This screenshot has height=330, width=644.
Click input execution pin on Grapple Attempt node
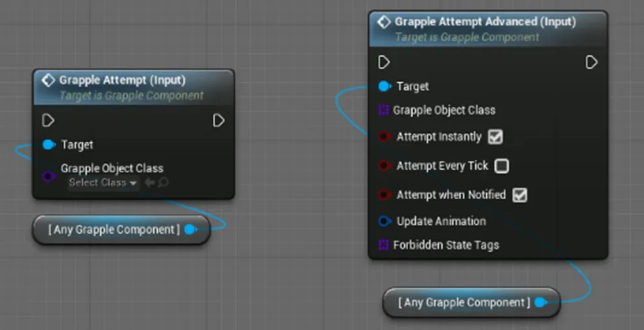click(48, 120)
